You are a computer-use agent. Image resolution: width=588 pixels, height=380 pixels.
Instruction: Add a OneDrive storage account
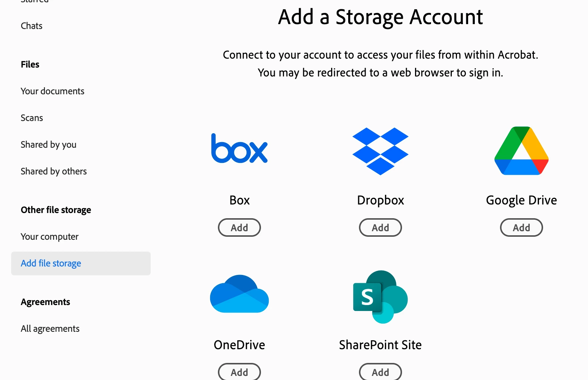(239, 372)
